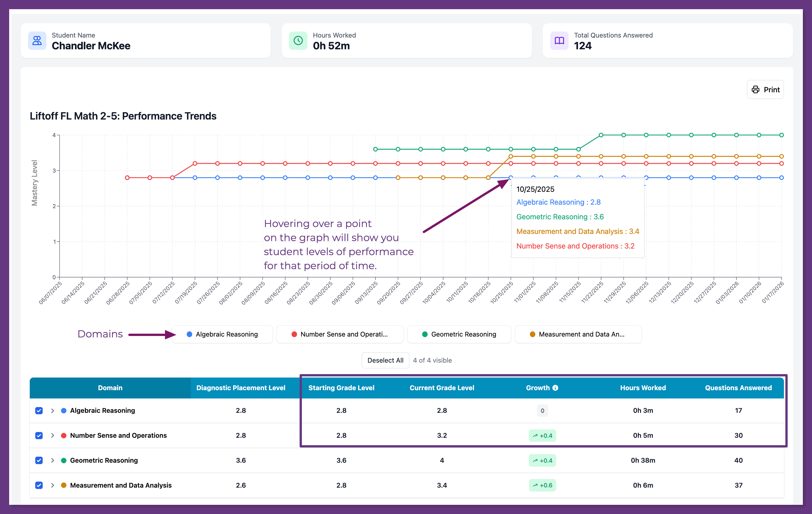Click the open book questions icon
Image resolution: width=812 pixels, height=514 pixels.
[x=559, y=40]
